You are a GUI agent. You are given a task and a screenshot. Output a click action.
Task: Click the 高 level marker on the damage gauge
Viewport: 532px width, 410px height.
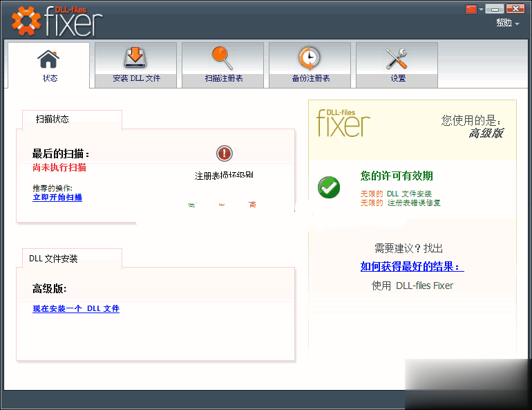tap(252, 205)
